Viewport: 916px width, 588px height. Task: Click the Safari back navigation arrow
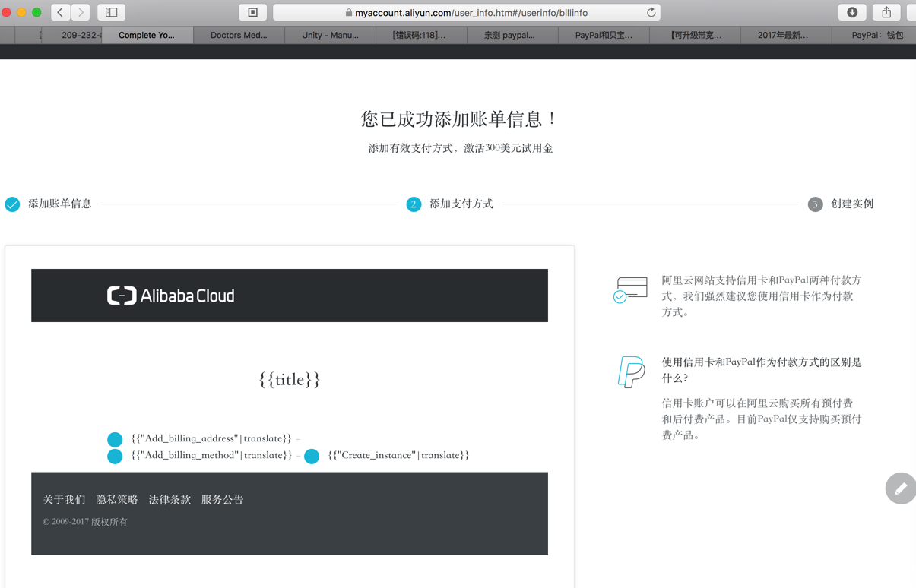[x=61, y=12]
